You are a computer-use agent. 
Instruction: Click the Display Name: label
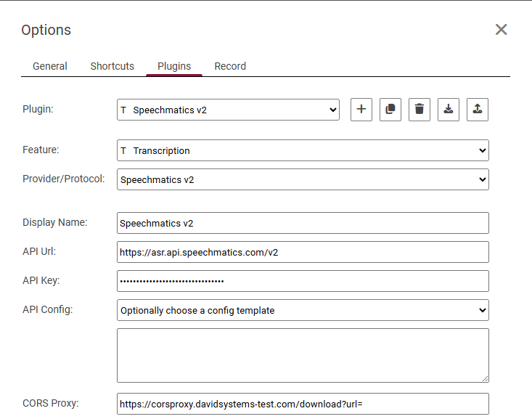55,222
